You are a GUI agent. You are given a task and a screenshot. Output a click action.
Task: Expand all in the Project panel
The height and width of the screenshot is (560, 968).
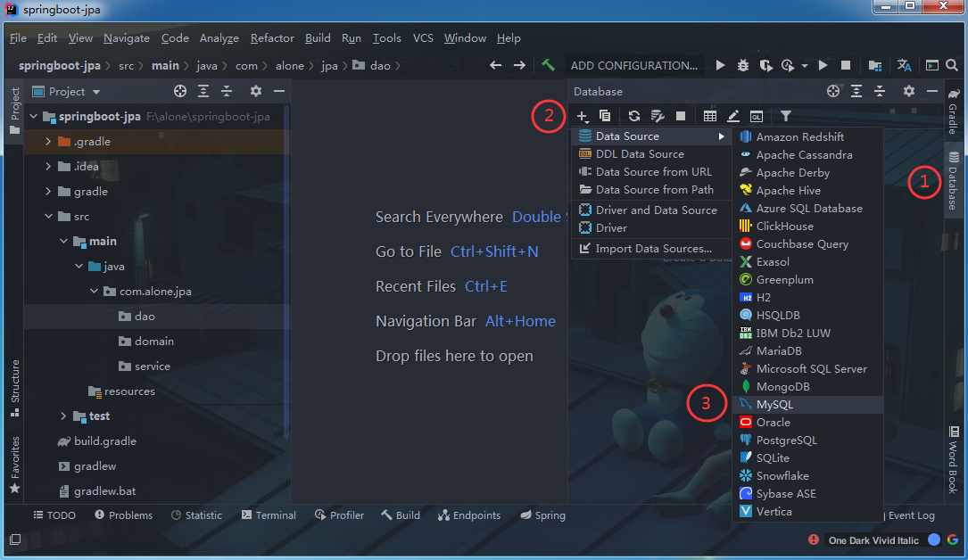tap(203, 91)
